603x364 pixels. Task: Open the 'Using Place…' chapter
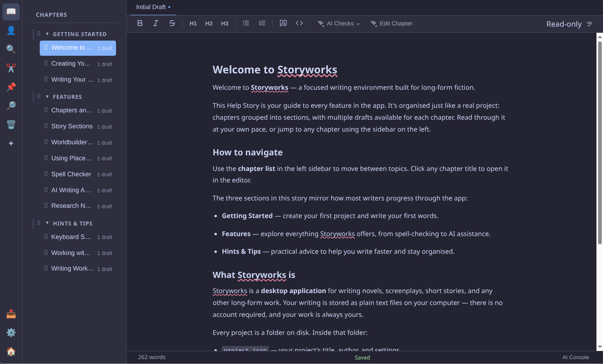pos(78,158)
